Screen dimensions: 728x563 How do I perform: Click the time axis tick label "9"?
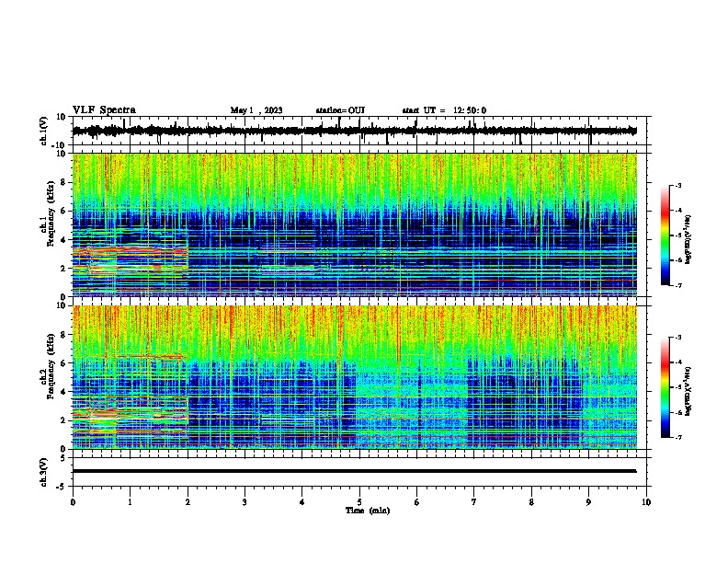pyautogui.click(x=588, y=502)
